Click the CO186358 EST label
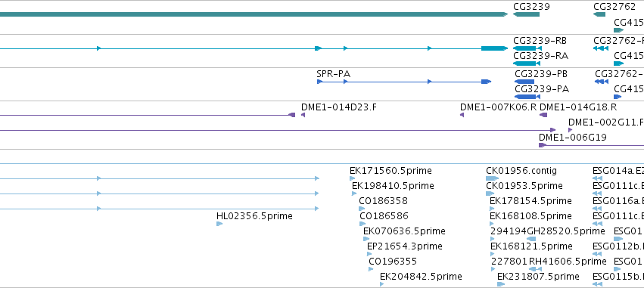The height and width of the screenshot is (288, 644). pos(383,201)
